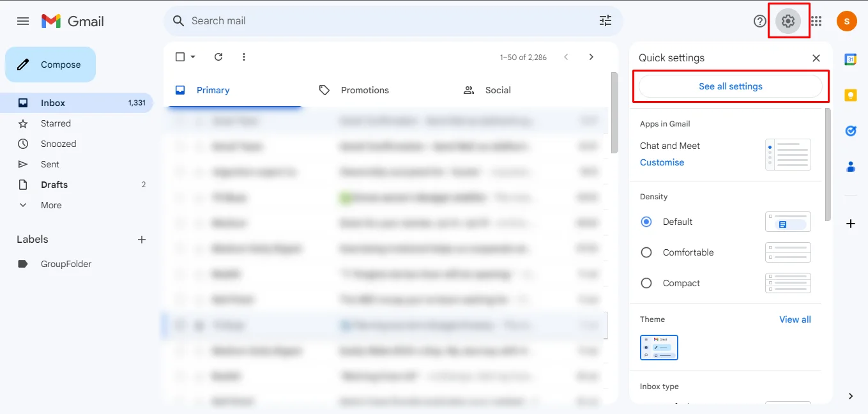The height and width of the screenshot is (414, 868).
Task: Click the Compact density preview image
Action: coord(788,283)
